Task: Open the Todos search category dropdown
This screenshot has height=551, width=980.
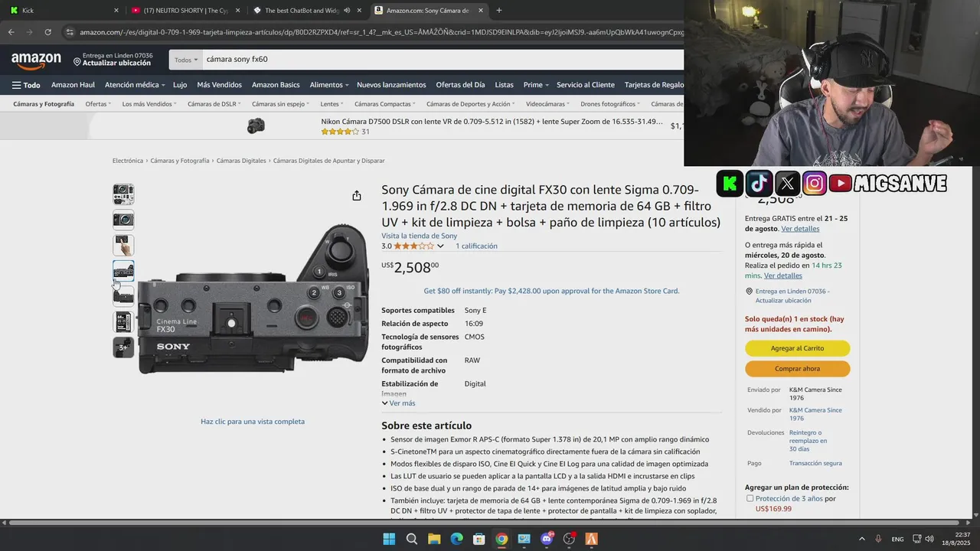Action: [x=185, y=59]
